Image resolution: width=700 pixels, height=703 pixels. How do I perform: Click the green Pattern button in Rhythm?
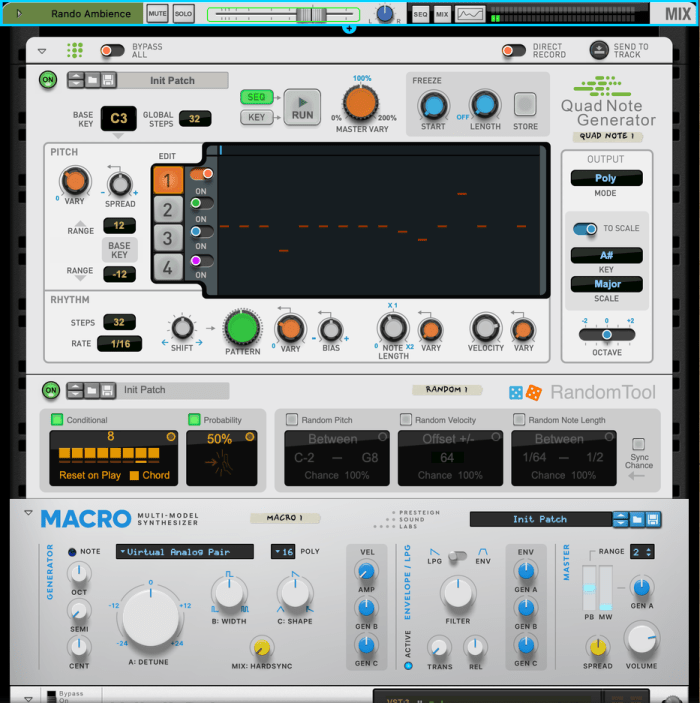click(x=241, y=327)
